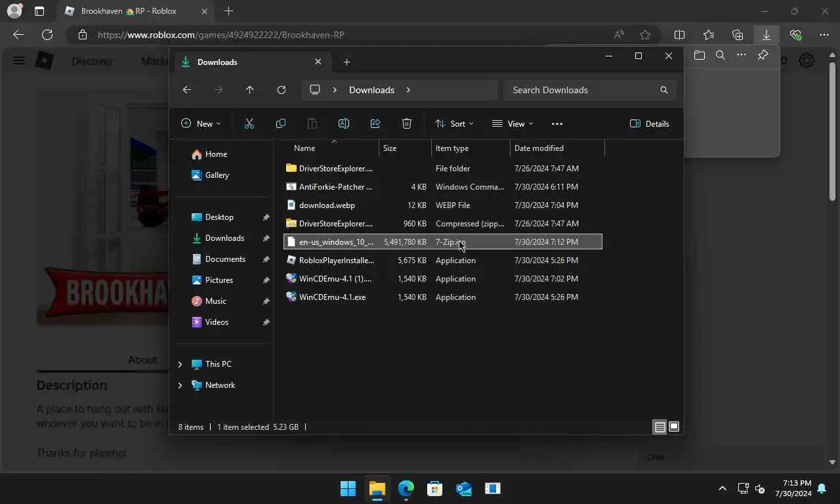Open Microsoft Store from taskbar
The width and height of the screenshot is (840, 504).
coord(434,488)
